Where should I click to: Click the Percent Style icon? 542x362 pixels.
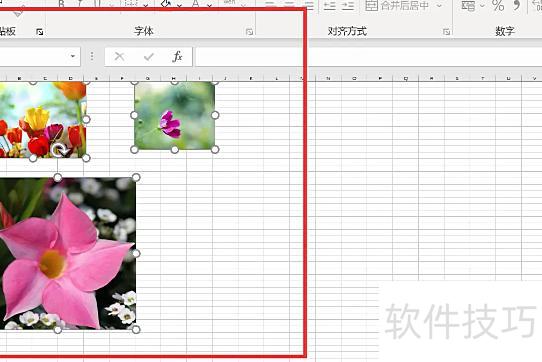click(498, 5)
